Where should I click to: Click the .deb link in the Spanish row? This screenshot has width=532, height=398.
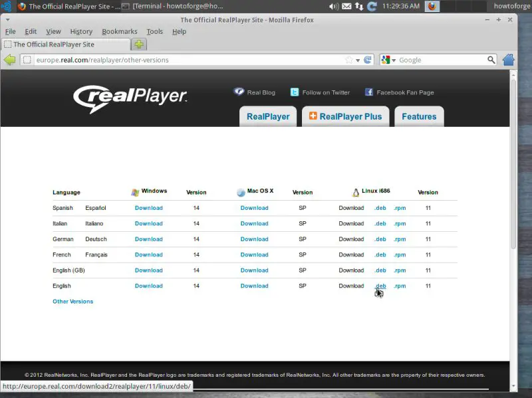380,208
